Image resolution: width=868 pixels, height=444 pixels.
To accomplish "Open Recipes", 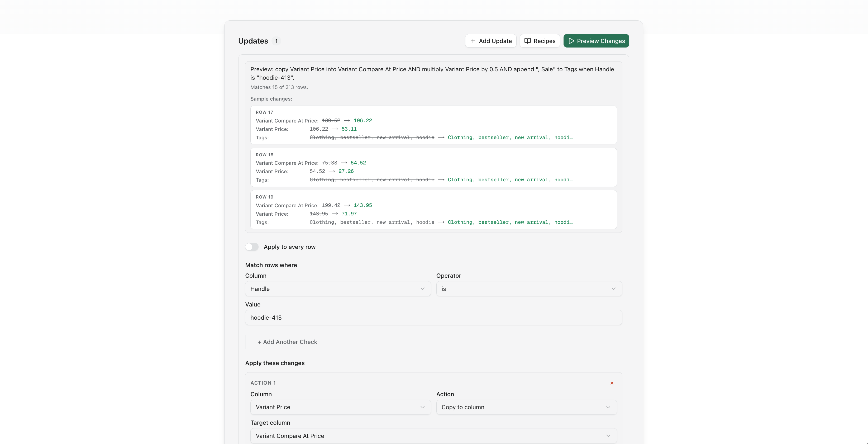I will pyautogui.click(x=540, y=41).
